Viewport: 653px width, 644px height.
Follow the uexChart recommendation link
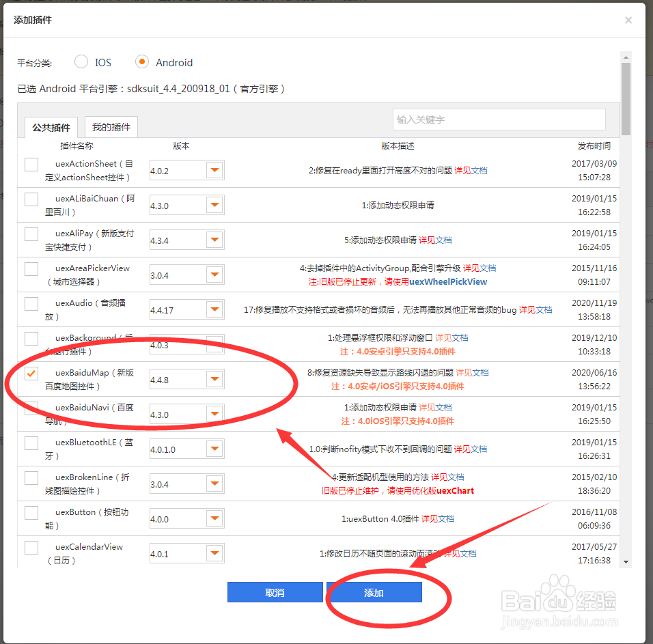pyautogui.click(x=455, y=491)
